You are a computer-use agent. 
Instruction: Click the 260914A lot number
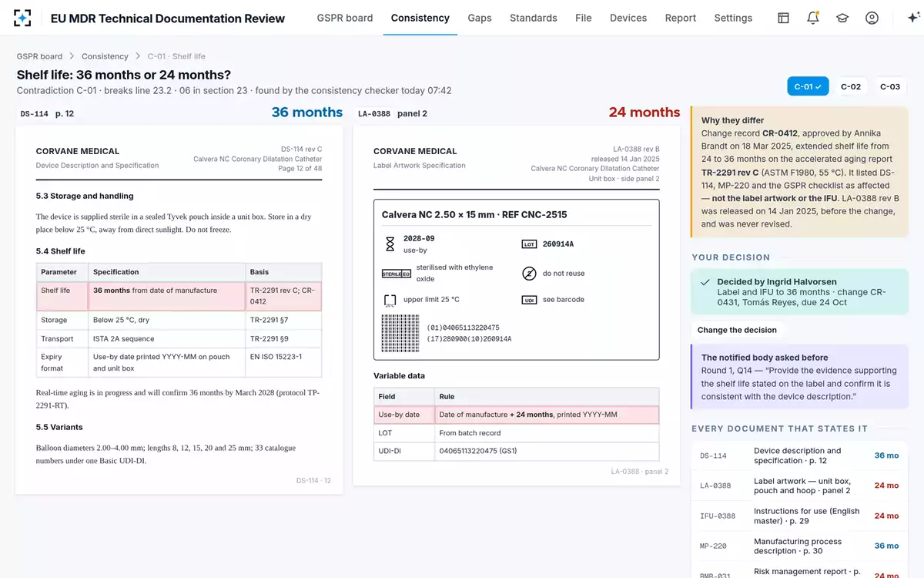tap(560, 244)
